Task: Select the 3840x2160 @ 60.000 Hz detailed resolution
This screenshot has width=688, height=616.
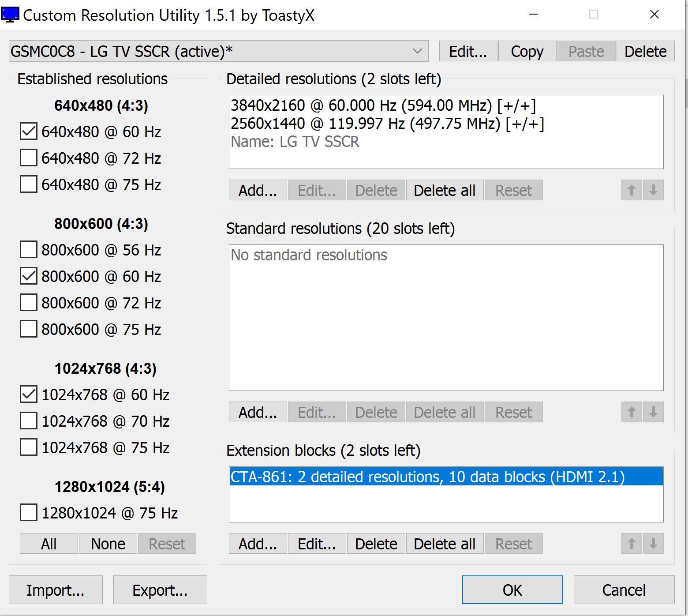Action: click(x=383, y=105)
